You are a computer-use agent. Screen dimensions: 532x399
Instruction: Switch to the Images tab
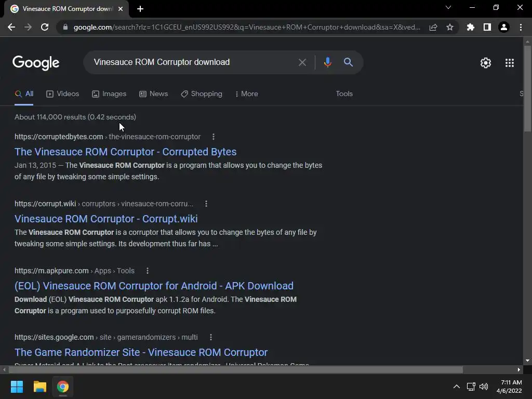pos(109,94)
